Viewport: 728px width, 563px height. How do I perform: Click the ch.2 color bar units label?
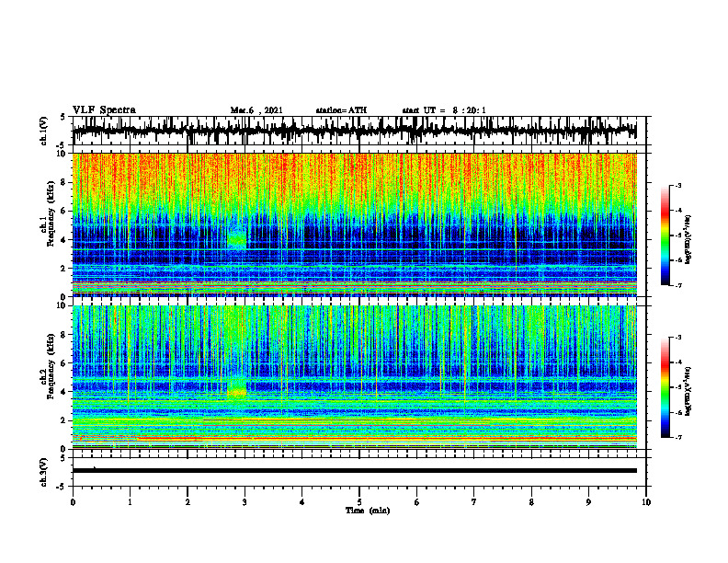point(688,391)
